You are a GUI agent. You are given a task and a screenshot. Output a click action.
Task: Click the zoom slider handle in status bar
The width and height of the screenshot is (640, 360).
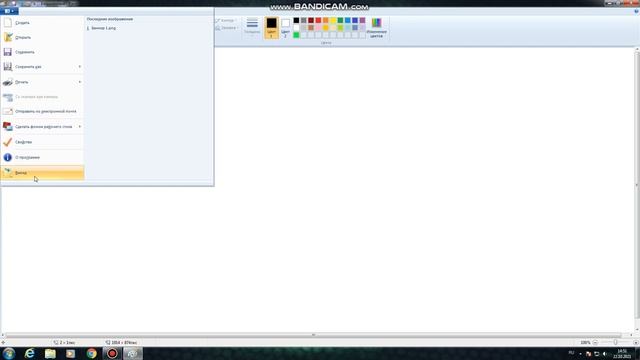coord(616,342)
